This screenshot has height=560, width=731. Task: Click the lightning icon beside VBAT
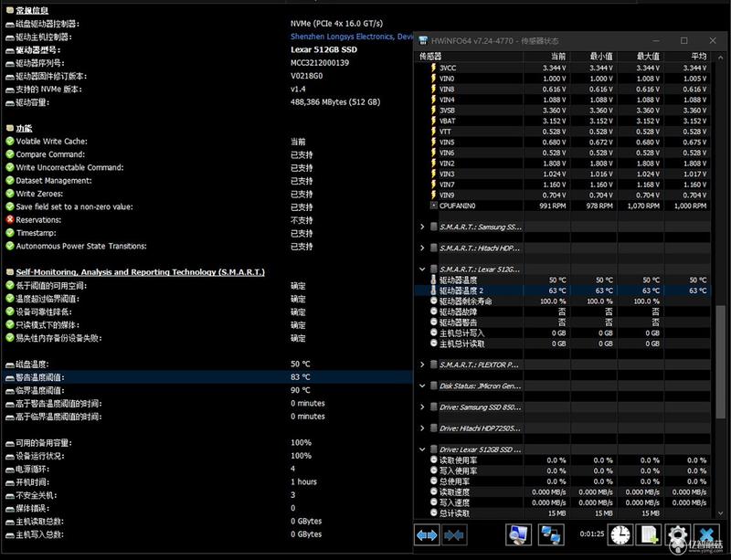[433, 121]
